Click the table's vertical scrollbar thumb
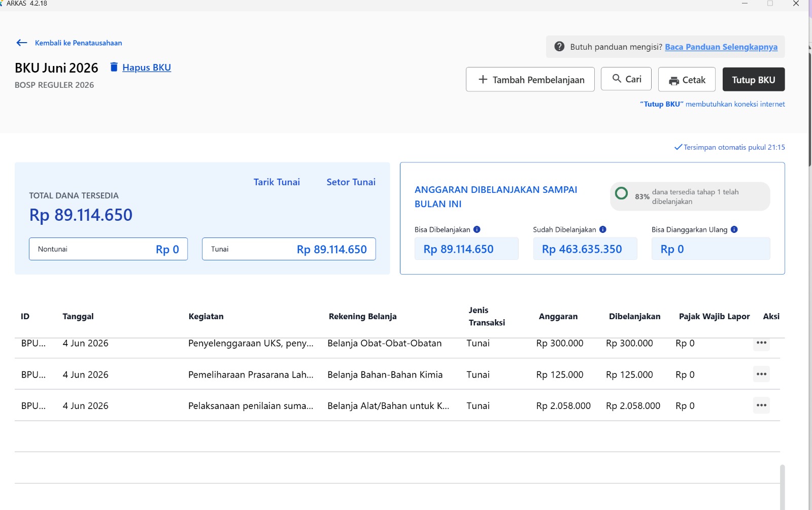812x510 pixels. click(x=783, y=487)
